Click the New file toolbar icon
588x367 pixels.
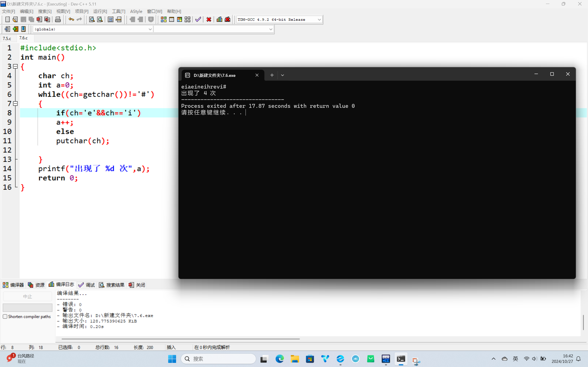[x=7, y=19]
